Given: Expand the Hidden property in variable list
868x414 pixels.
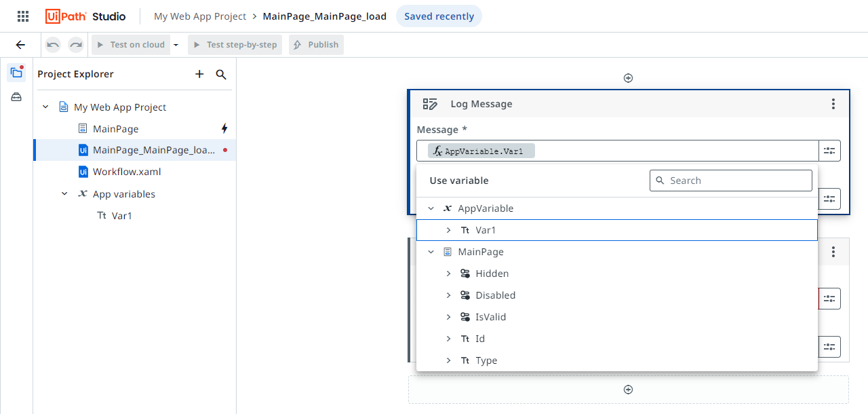Looking at the screenshot, I should click(448, 274).
